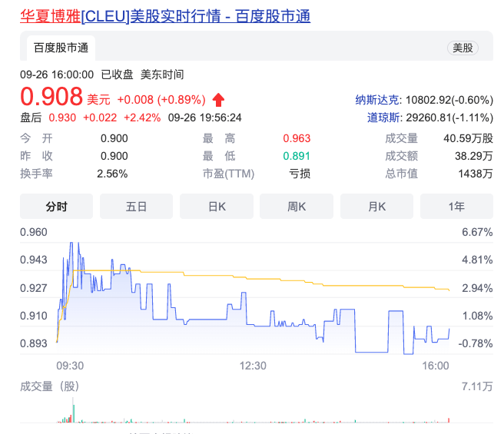Click the 7.11万 volume axis label
Viewport: 504px width, 434px height.
coord(477,386)
